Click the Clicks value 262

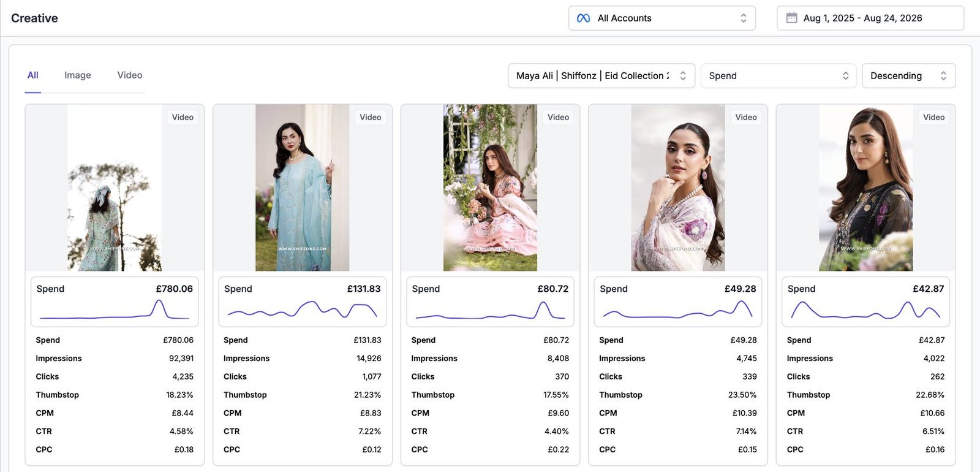(937, 377)
